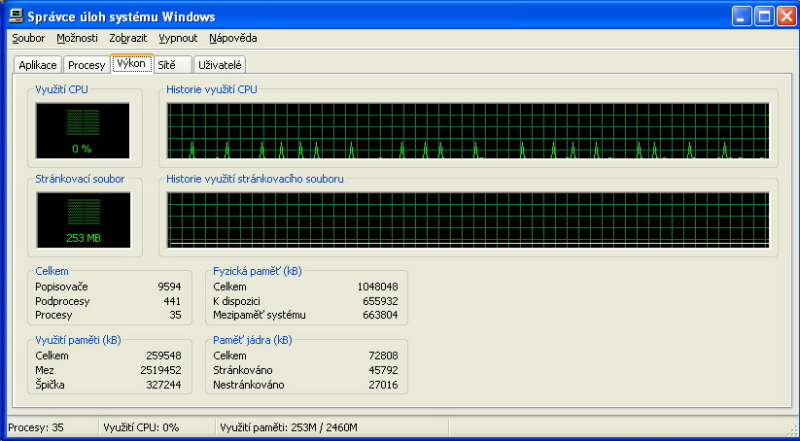Click Historie využití stránkovacího souboru heading
The height and width of the screenshot is (441, 800).
tap(255, 179)
